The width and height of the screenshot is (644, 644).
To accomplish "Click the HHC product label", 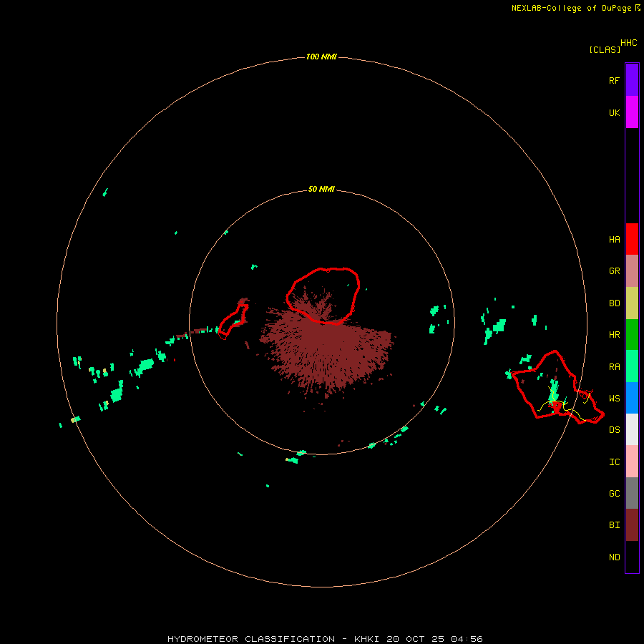I will (628, 43).
